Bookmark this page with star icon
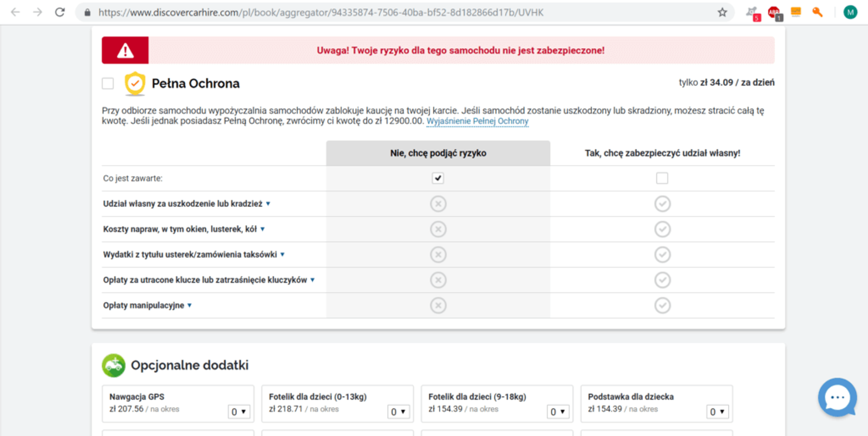This screenshot has height=436, width=868. [722, 12]
